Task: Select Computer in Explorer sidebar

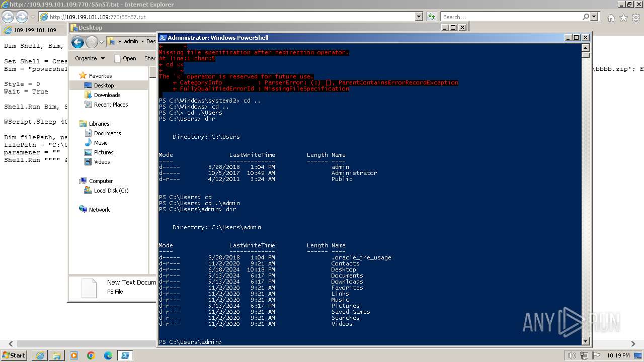Action: [x=101, y=181]
